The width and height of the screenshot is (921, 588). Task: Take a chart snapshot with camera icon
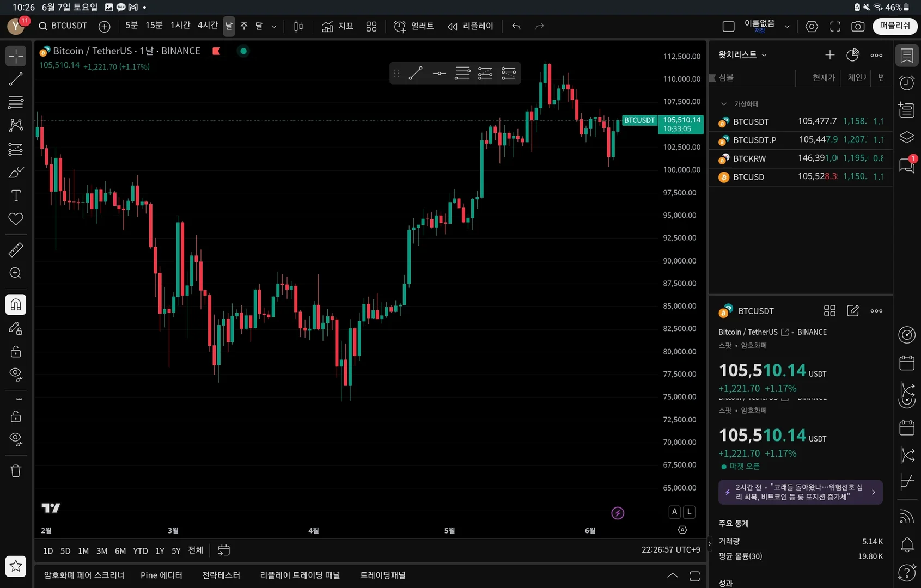pos(858,26)
